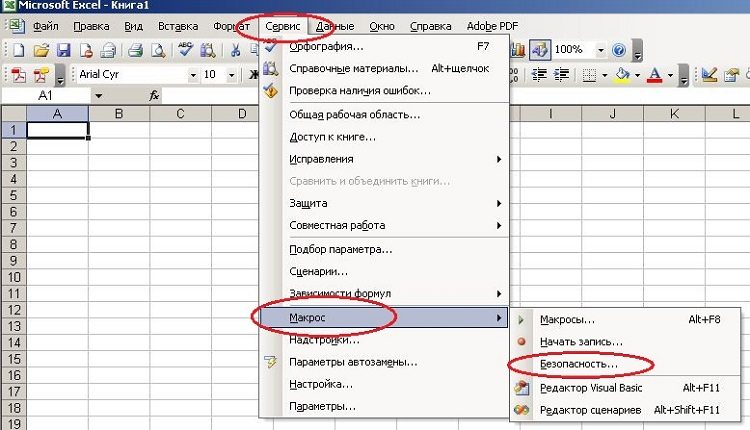The width and height of the screenshot is (750, 430).
Task: Click Convert to Adobe PDF and Email icon
Action: [42, 75]
